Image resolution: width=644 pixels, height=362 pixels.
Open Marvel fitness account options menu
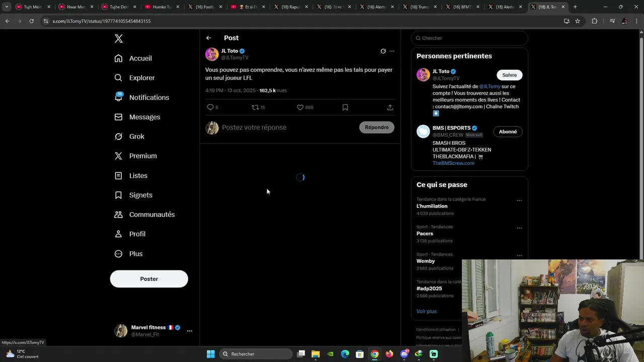[189, 331]
